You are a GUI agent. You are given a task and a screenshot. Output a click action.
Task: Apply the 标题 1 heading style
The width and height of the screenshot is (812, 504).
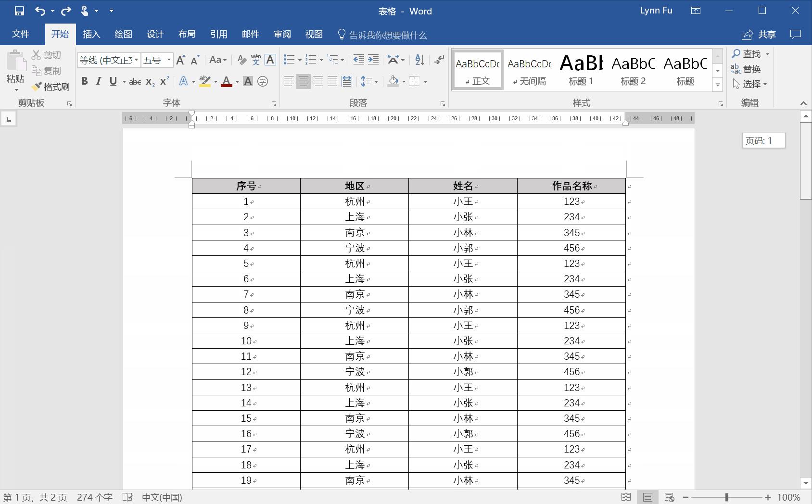tap(581, 70)
